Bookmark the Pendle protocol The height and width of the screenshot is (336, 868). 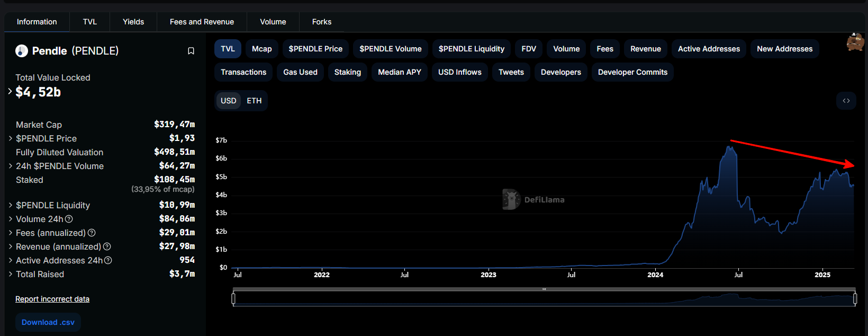pyautogui.click(x=191, y=51)
